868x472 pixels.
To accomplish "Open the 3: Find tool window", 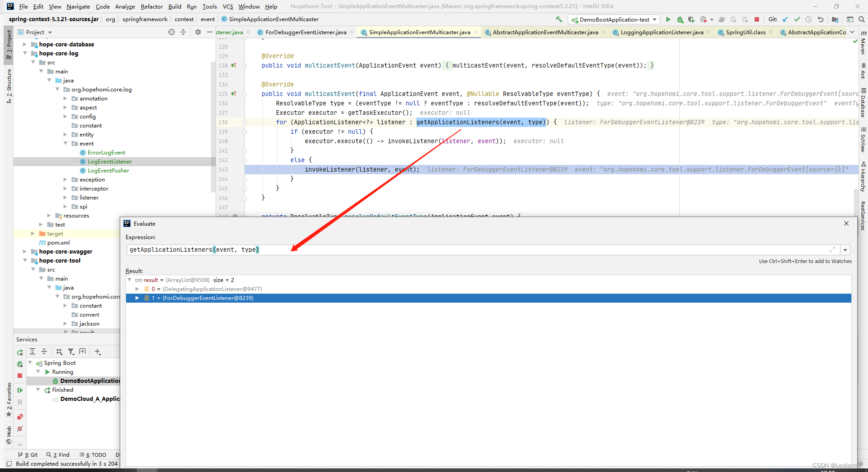I will tap(58, 455).
